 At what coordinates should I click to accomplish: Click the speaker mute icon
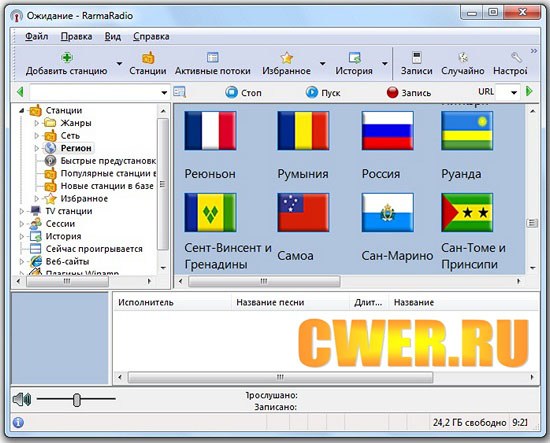tap(22, 399)
